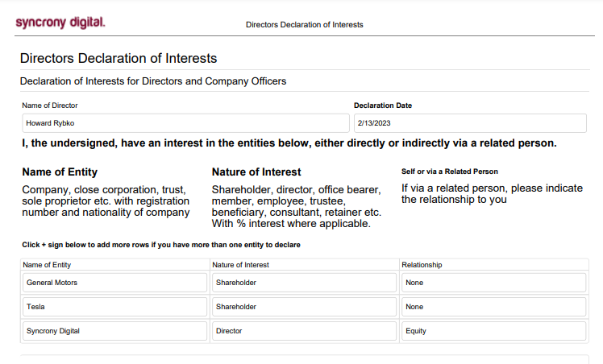Click the Declaration Date label
Image resolution: width=603 pixels, height=364 pixels.
point(383,105)
